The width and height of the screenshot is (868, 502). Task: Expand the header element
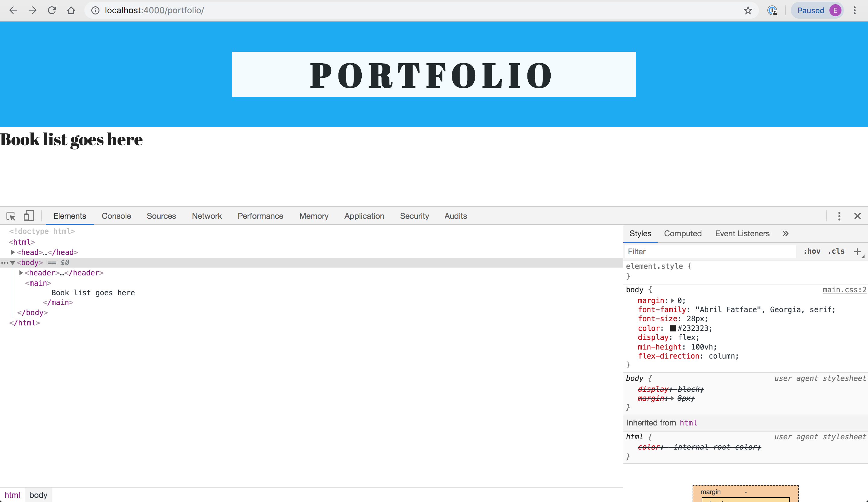coord(21,273)
